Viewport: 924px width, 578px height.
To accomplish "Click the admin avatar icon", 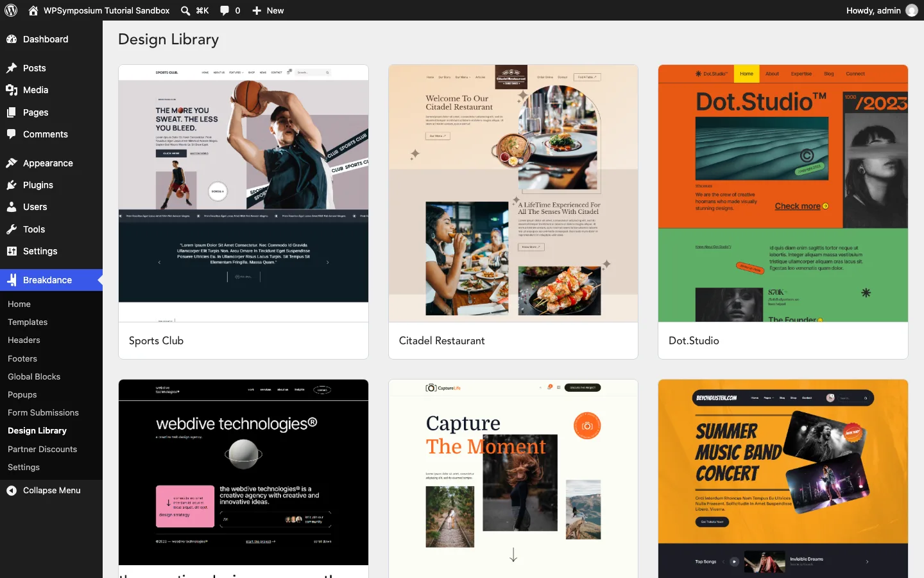I will tap(912, 10).
